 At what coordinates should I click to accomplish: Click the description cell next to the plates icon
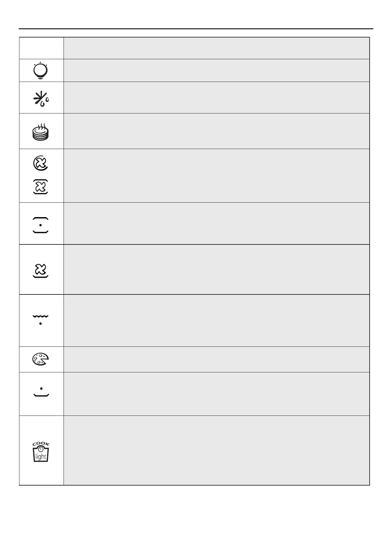pyautogui.click(x=216, y=131)
